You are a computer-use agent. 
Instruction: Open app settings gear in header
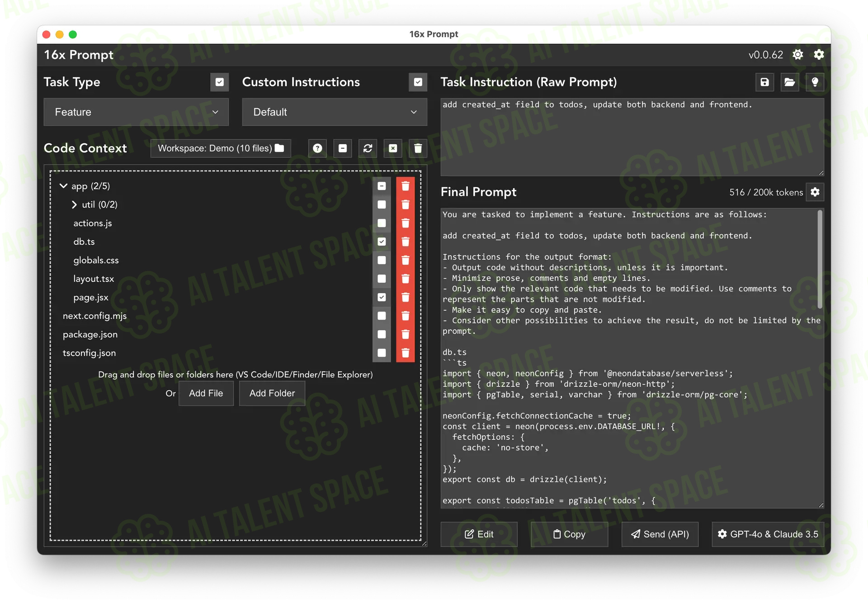point(819,55)
